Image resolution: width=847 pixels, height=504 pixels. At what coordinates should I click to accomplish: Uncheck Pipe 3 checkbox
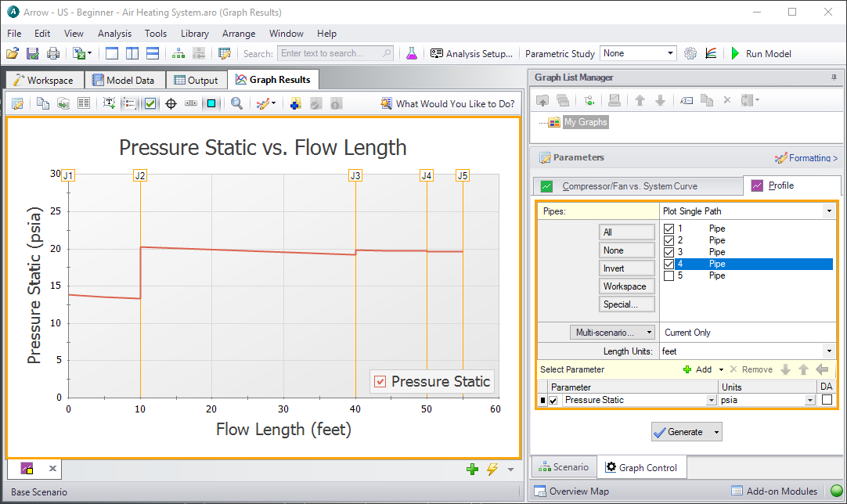[x=669, y=252]
